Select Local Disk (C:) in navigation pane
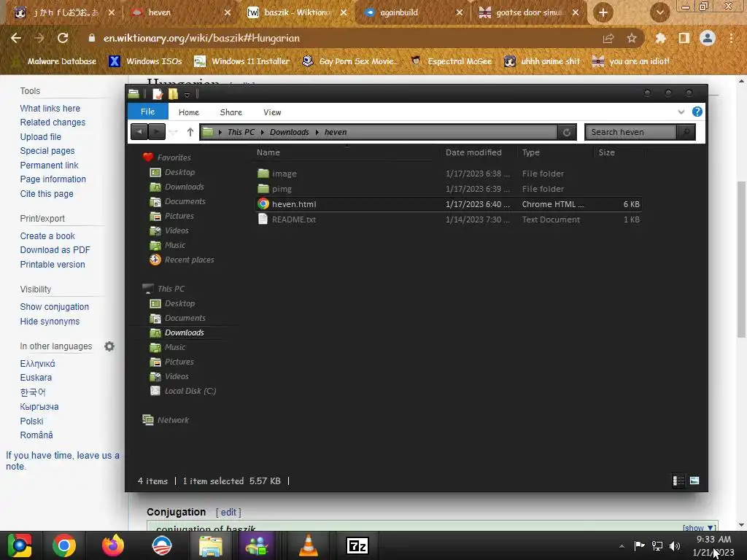 [190, 391]
